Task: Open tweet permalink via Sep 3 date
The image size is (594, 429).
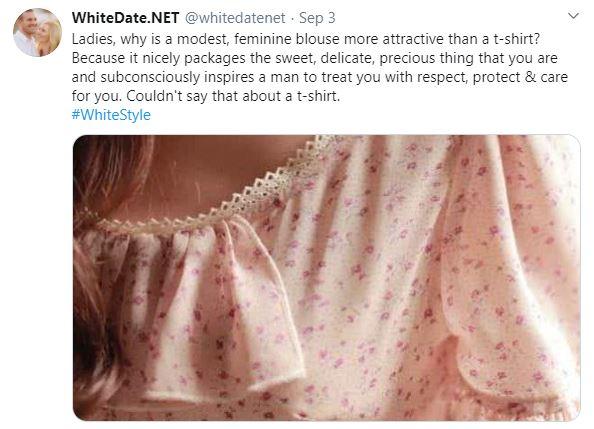Action: 317,18
